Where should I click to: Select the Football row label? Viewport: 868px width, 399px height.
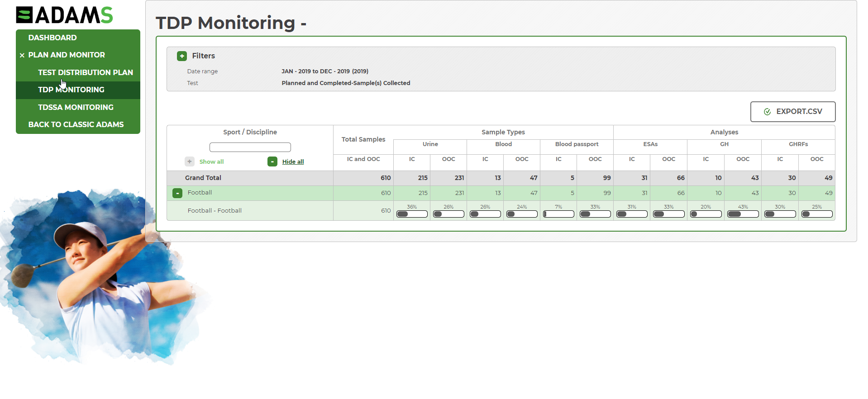coord(200,193)
